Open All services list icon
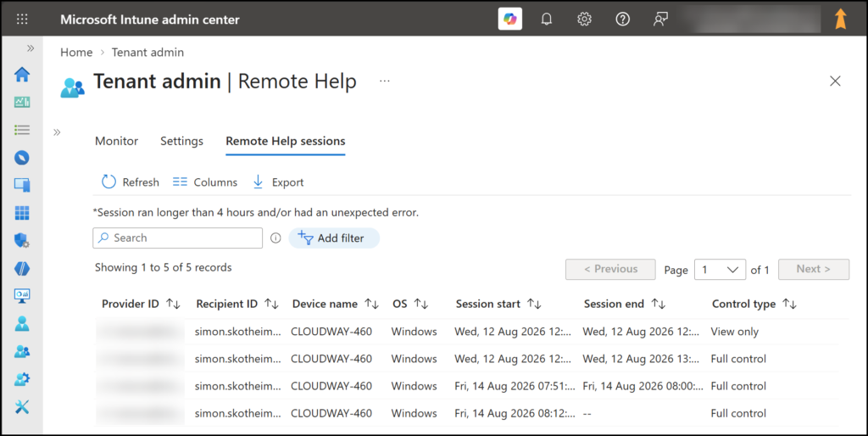The height and width of the screenshot is (436, 868). tap(22, 130)
